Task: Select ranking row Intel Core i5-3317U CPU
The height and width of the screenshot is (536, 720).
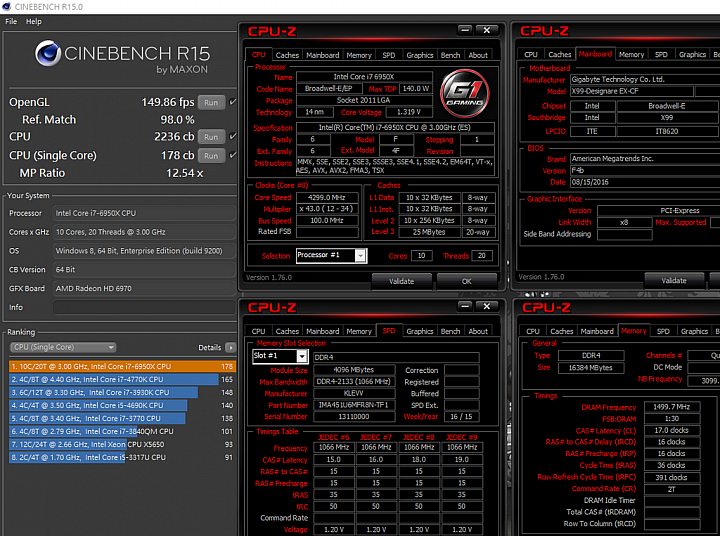Action: pyautogui.click(x=122, y=457)
